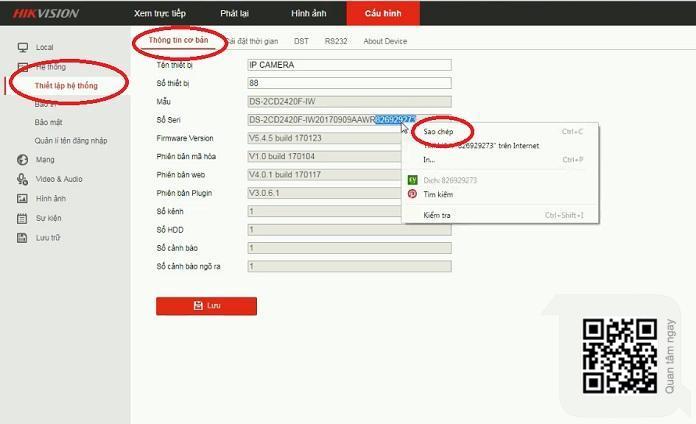Screen dimensions: 696x424
Task: Click the Số thiết bị input field
Action: click(x=349, y=83)
